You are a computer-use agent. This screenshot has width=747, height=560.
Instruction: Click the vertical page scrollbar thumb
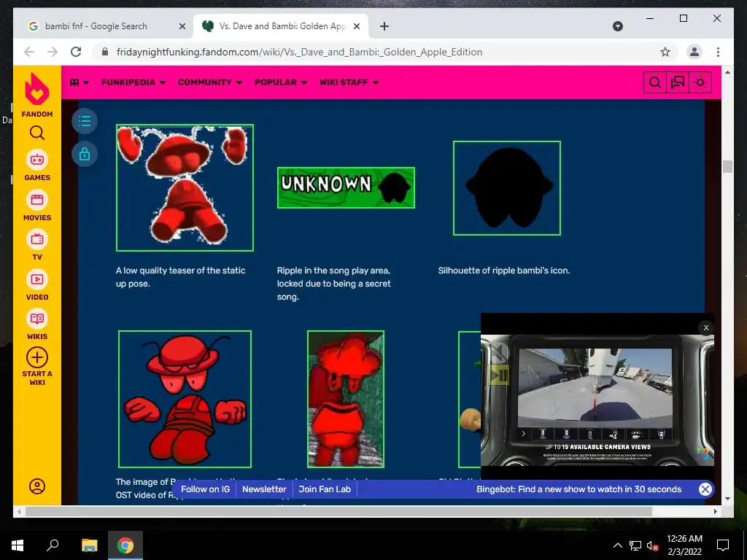[x=727, y=167]
